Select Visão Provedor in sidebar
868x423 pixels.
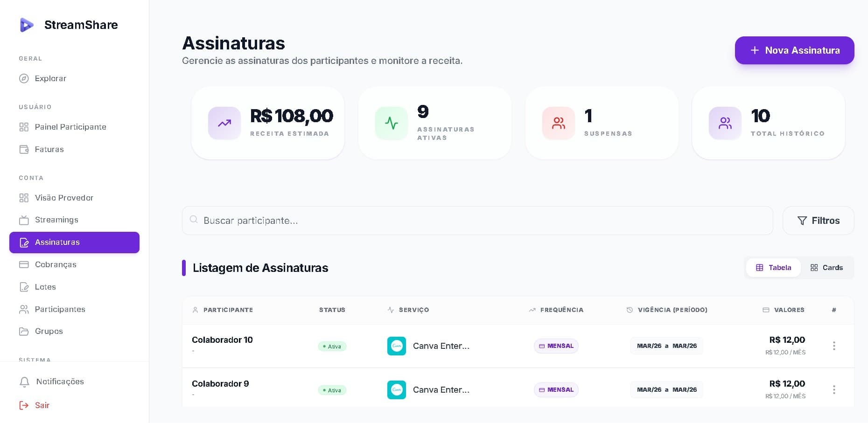tap(64, 198)
